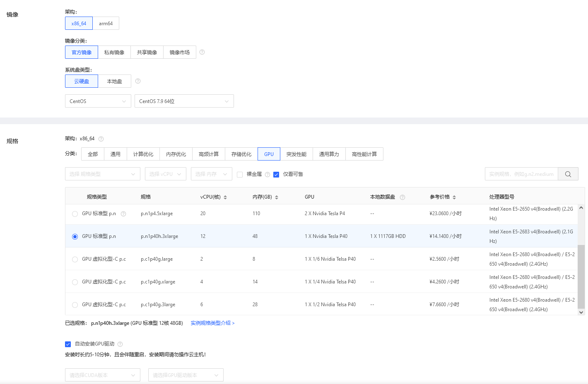Click help icon next to 架构 x86_64 label
This screenshot has height=384, width=588.
101,139
